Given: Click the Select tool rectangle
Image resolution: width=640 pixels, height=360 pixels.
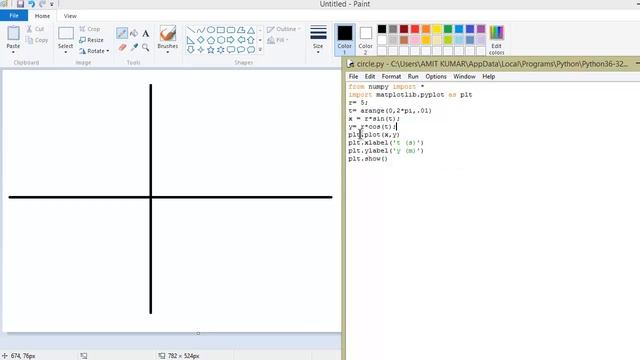Looking at the screenshot, I should click(66, 33).
